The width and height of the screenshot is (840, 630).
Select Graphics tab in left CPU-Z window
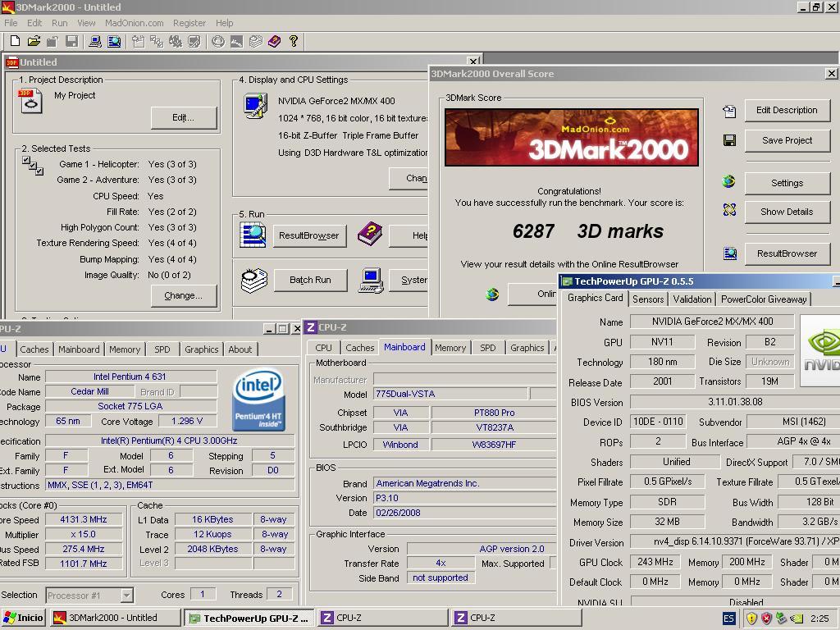coord(202,349)
